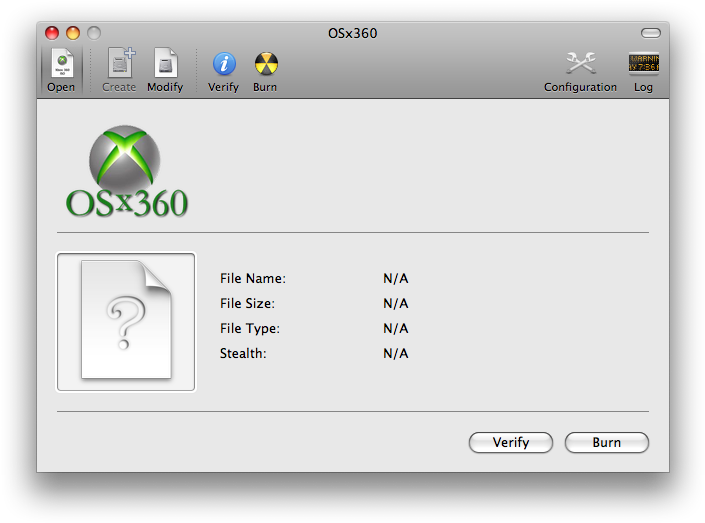Click the N/A value beside File Type
705x523 pixels.
coord(396,329)
